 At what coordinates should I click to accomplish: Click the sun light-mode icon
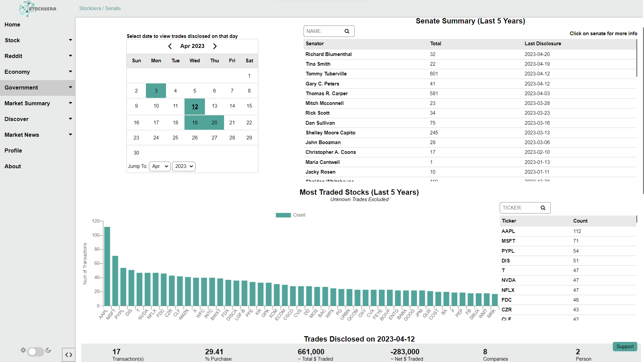tap(23, 350)
